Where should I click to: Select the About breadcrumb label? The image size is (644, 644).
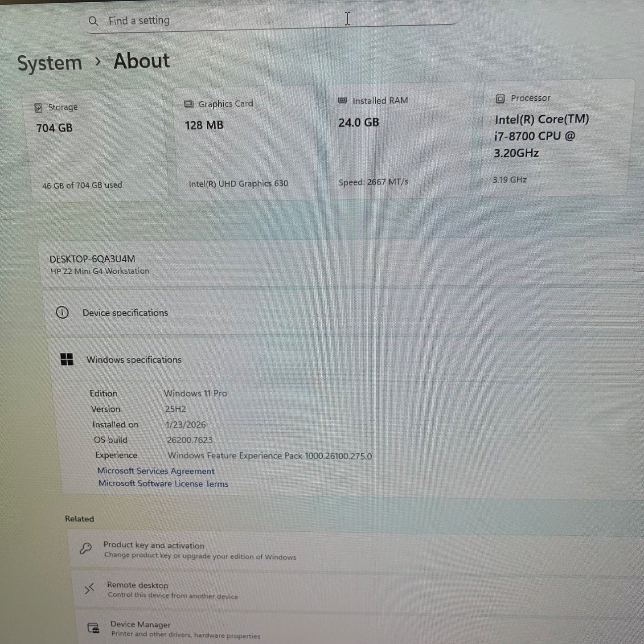point(141,61)
